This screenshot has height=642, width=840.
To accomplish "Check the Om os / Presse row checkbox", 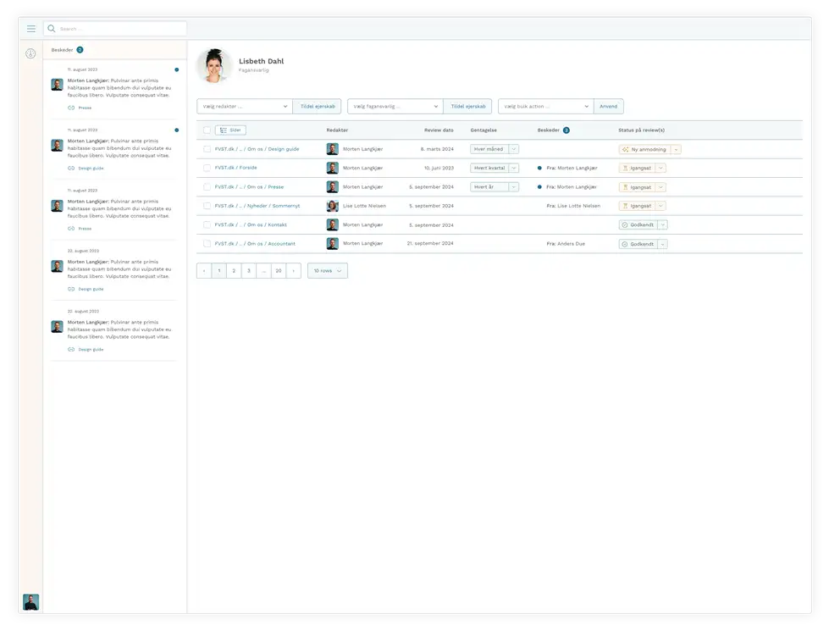I will [x=207, y=187].
